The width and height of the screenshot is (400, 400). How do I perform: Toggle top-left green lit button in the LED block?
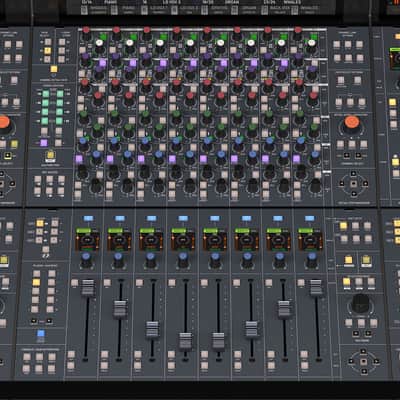(x=46, y=94)
